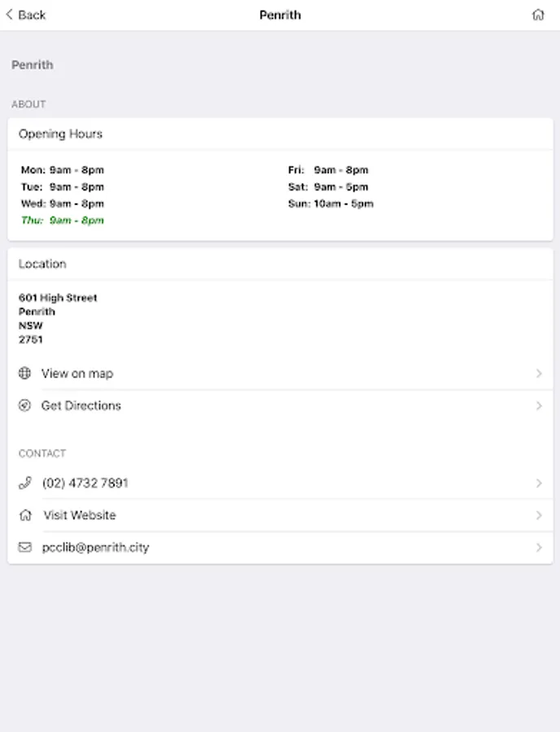Click the 601 High Street address text
The height and width of the screenshot is (732, 560).
click(58, 298)
